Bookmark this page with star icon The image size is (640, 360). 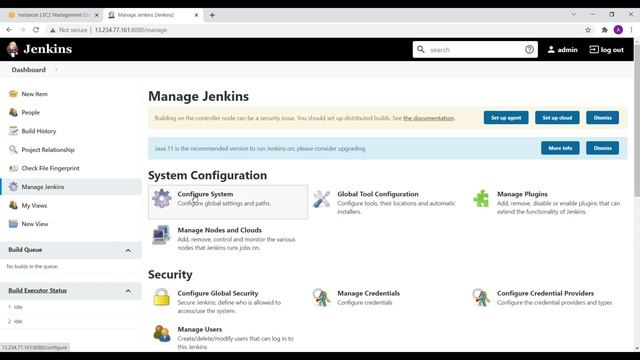point(588,30)
